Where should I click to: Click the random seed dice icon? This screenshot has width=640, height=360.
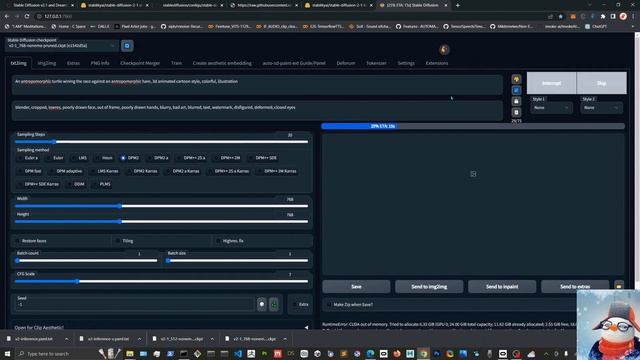coord(262,304)
